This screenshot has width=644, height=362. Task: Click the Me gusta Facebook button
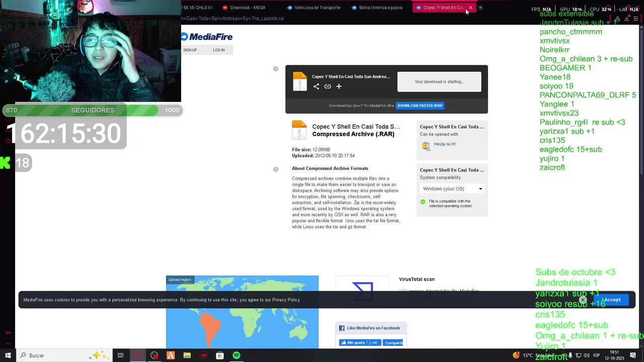(360, 343)
